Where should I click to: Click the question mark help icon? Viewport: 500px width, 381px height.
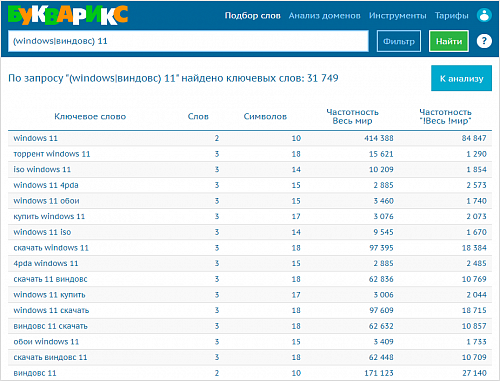[x=484, y=41]
